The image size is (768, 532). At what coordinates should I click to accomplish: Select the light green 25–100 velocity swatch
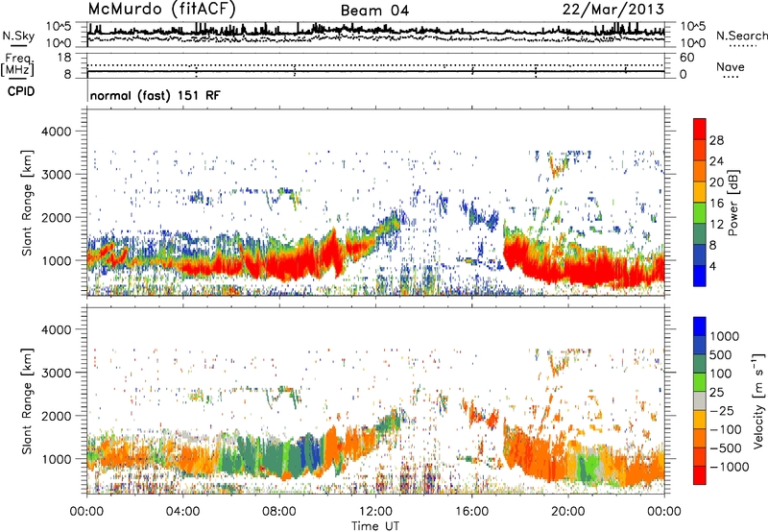[700, 382]
